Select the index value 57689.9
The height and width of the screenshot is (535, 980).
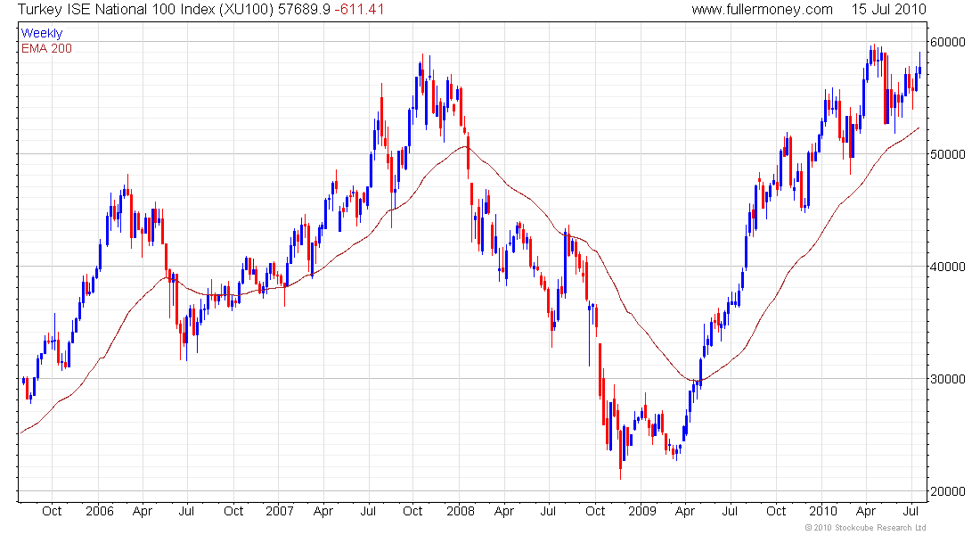pos(305,10)
